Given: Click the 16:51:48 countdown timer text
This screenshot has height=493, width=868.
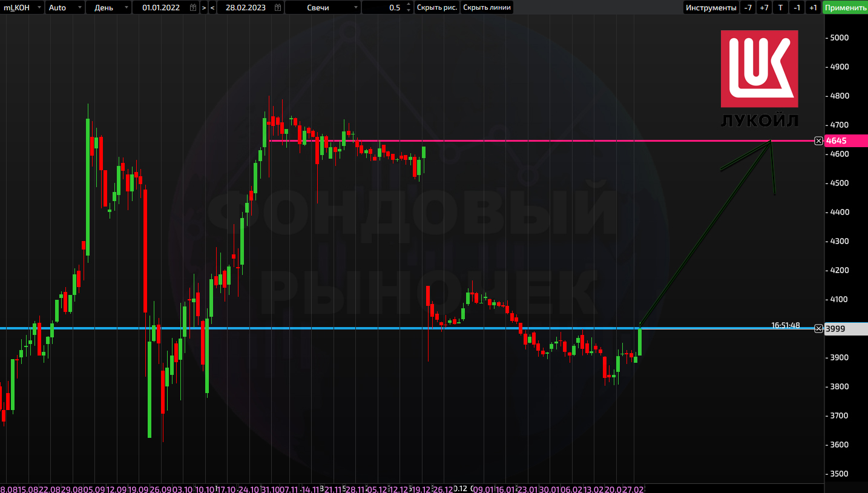Looking at the screenshot, I should pos(786,325).
